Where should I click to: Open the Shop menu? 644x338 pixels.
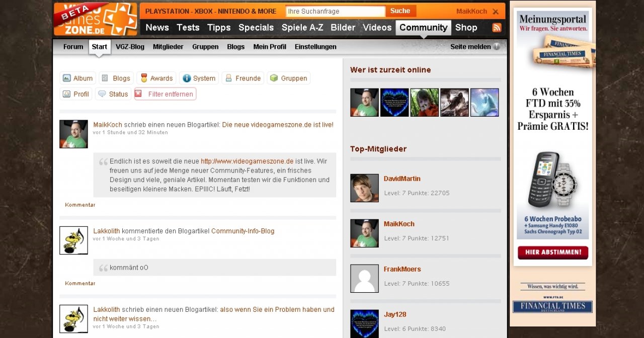click(x=466, y=28)
